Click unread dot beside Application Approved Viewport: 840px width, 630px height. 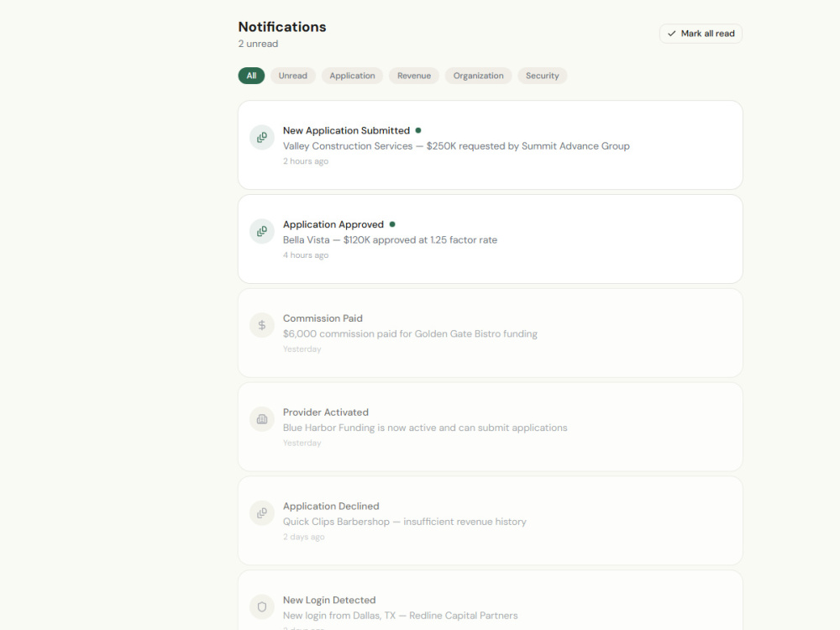392,224
